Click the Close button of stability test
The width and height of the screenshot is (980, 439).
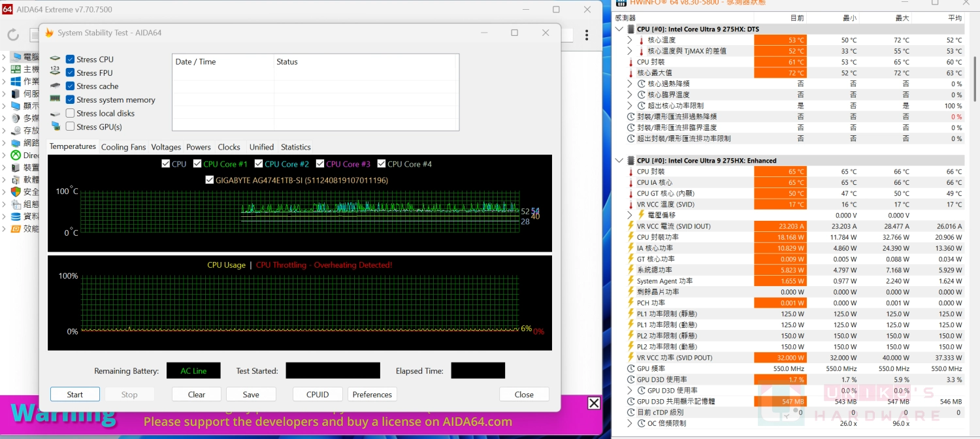[524, 395]
